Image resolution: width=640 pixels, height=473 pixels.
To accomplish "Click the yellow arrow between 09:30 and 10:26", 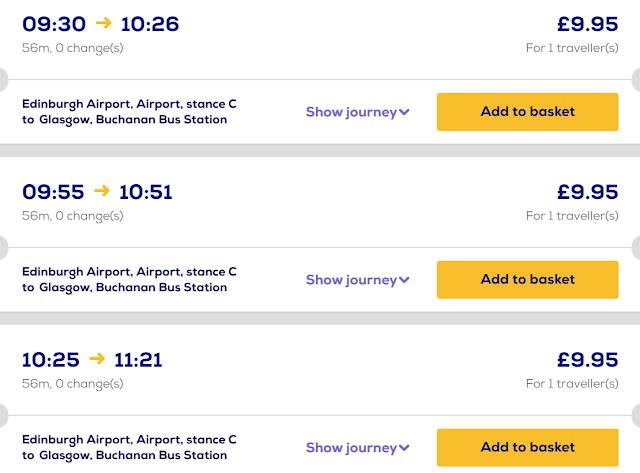I will [103, 23].
